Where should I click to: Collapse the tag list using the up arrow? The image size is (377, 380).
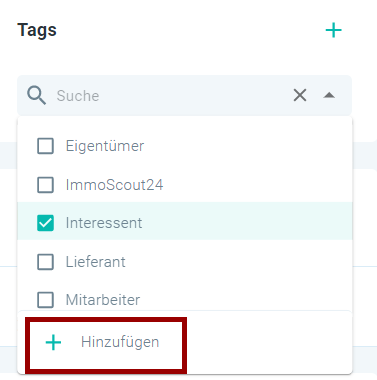[329, 96]
